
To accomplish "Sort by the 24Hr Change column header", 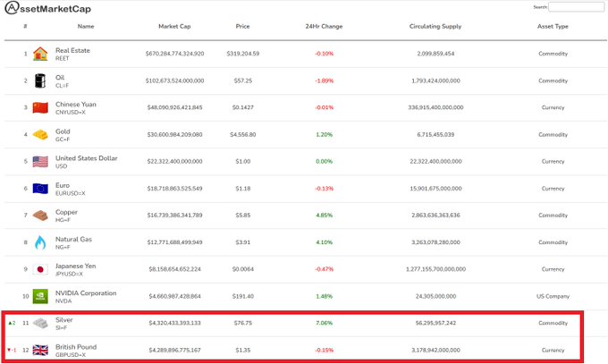I will (325, 27).
